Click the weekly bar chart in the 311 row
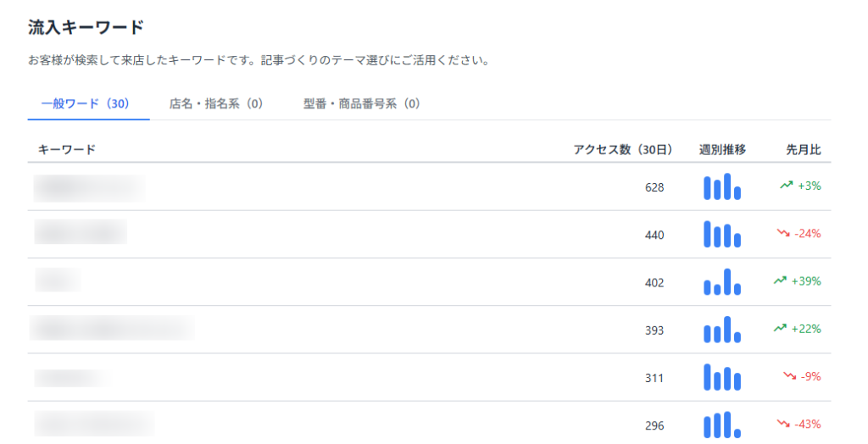 point(722,377)
